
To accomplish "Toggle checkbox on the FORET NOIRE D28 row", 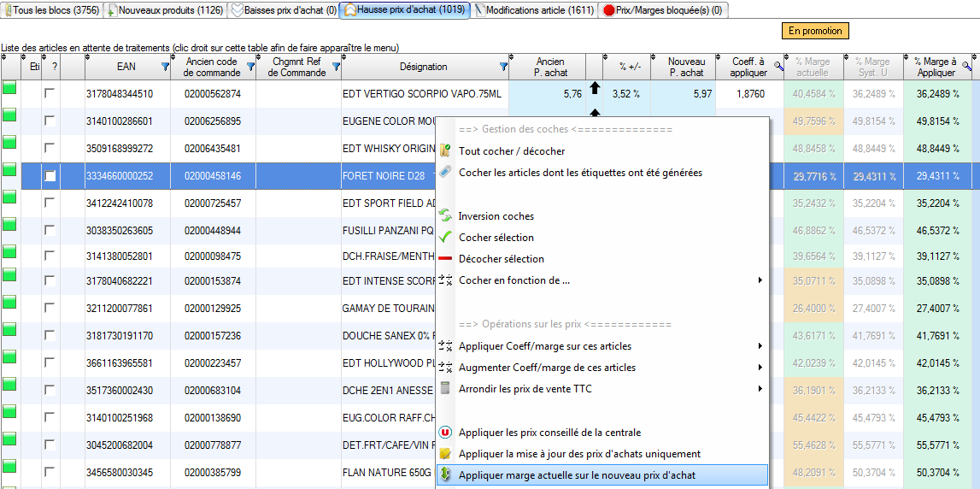I will (50, 176).
